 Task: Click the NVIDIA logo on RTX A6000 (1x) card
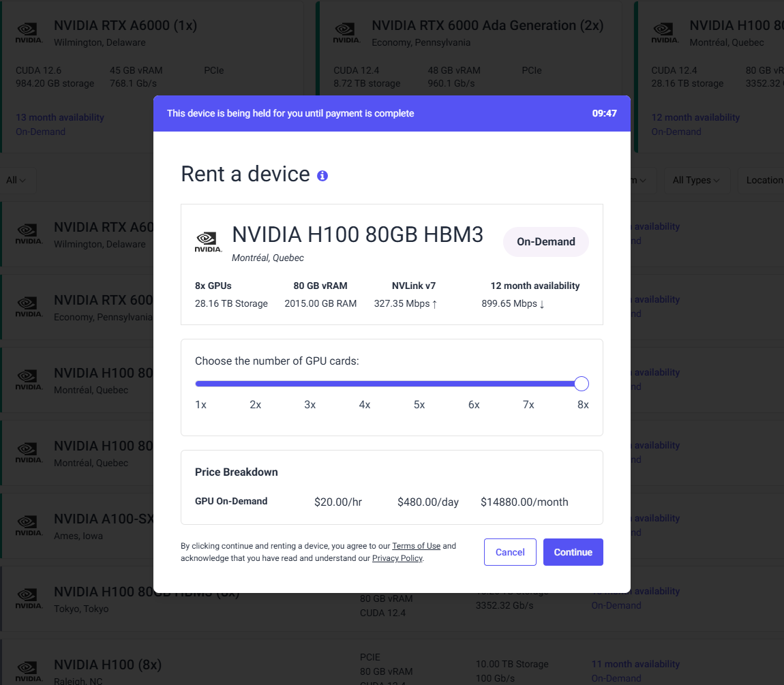click(x=29, y=33)
